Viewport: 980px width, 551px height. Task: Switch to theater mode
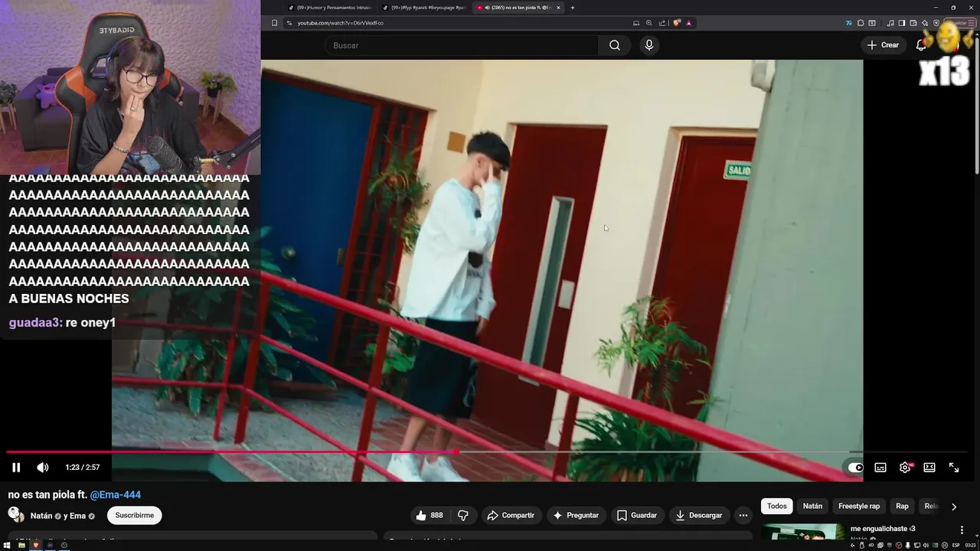[x=929, y=468]
